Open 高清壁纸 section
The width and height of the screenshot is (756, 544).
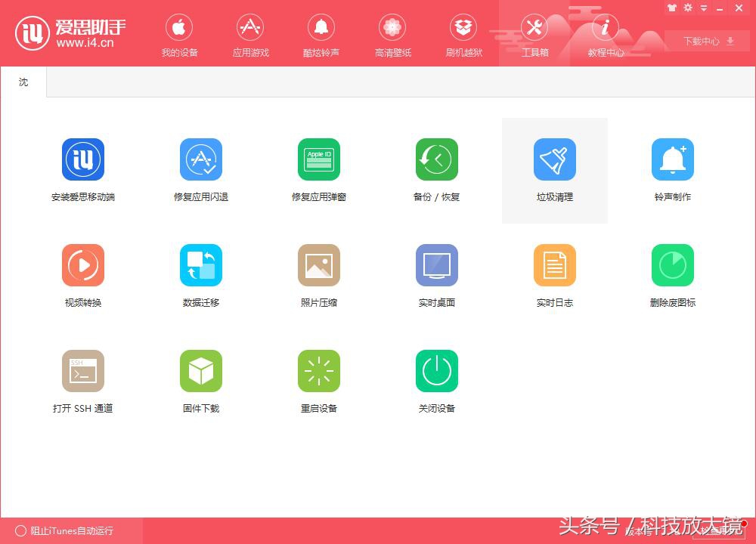(392, 36)
